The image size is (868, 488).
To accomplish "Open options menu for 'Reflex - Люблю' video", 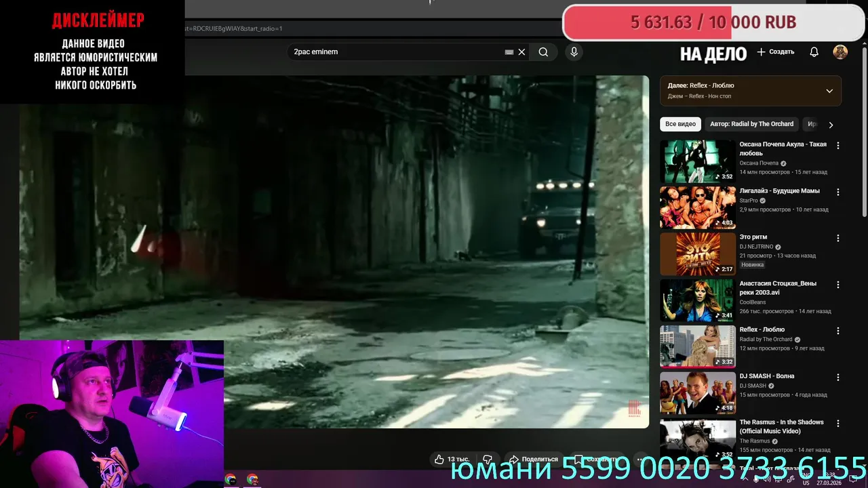I will (838, 331).
